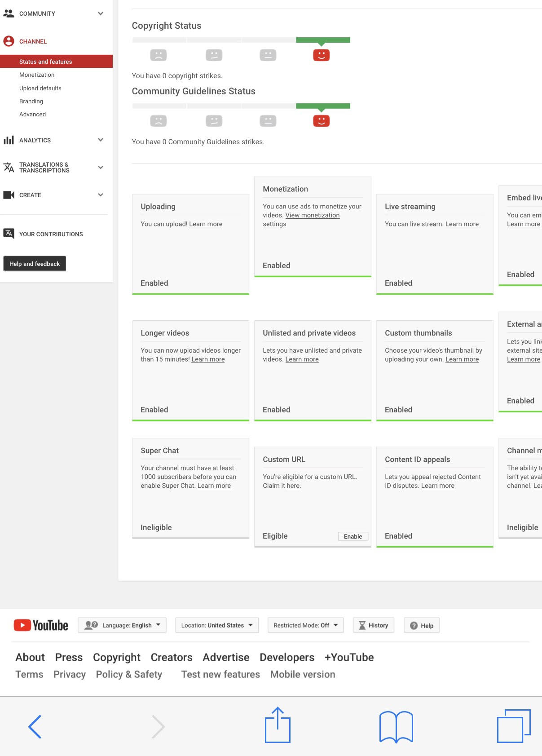This screenshot has width=542, height=756.
Task: Click the 'here' link in Custom URL card
Action: click(x=293, y=486)
